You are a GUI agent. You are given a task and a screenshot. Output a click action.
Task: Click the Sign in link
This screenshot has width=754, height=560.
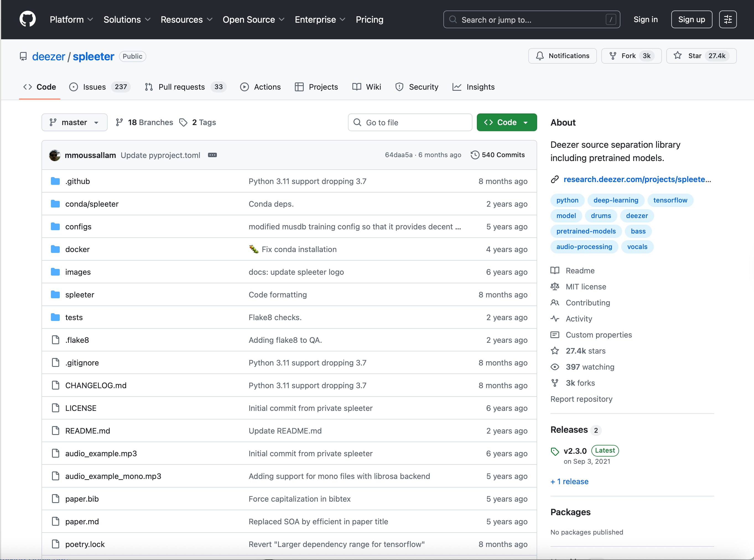coord(646,19)
